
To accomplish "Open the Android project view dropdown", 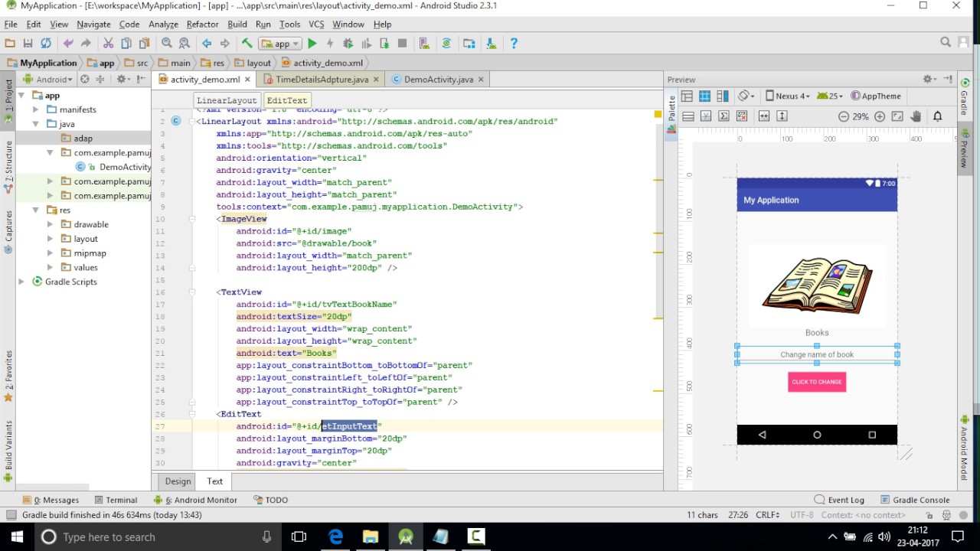I will [x=47, y=79].
